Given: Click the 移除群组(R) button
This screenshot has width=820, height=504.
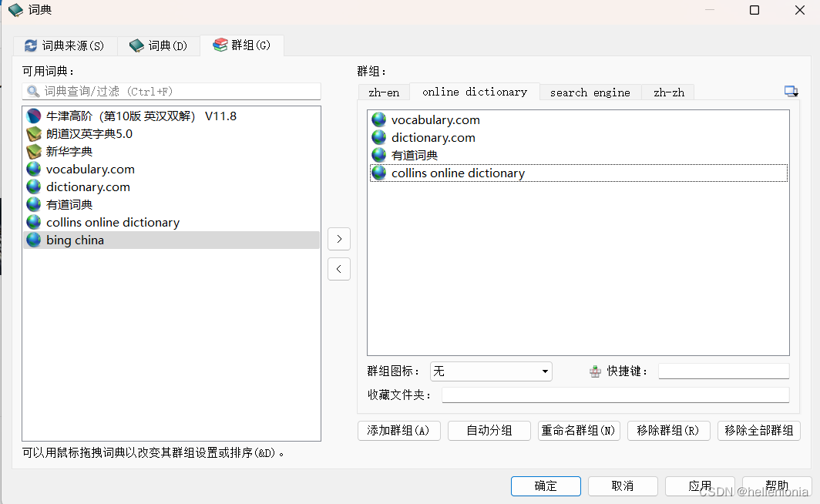Looking at the screenshot, I should (x=669, y=431).
